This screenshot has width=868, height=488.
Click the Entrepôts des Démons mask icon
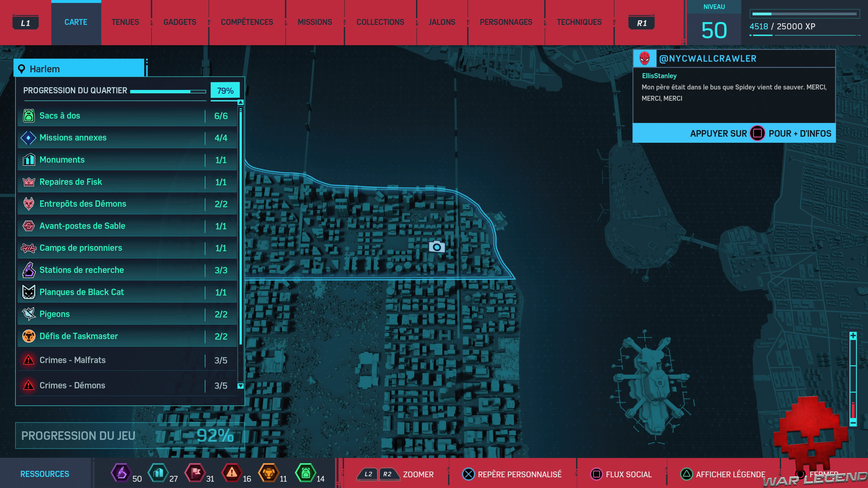click(x=29, y=204)
